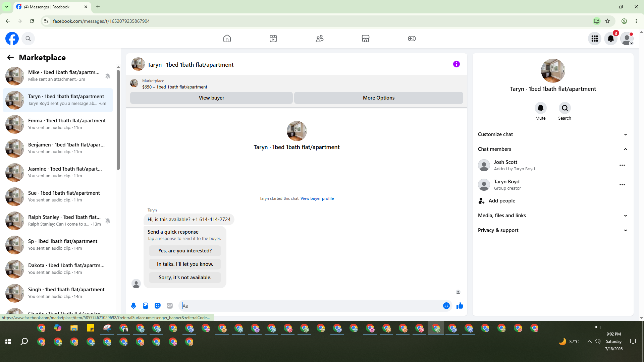The image size is (644, 362).
Task: Go back from Marketplace chats list
Action: 10,58
